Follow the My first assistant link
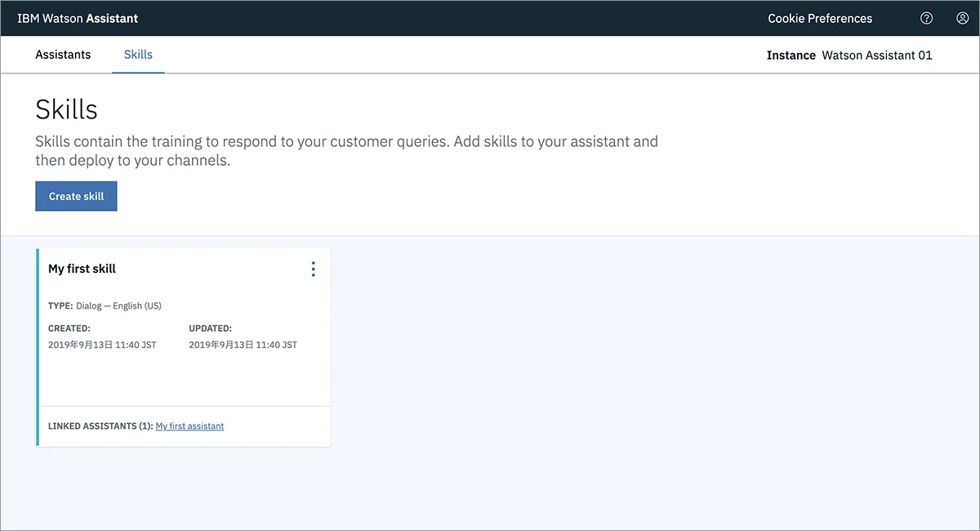980x531 pixels. 189,426
